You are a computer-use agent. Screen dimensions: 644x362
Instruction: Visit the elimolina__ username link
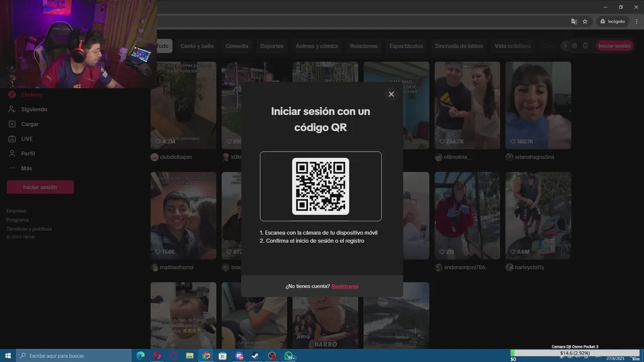[x=458, y=157]
